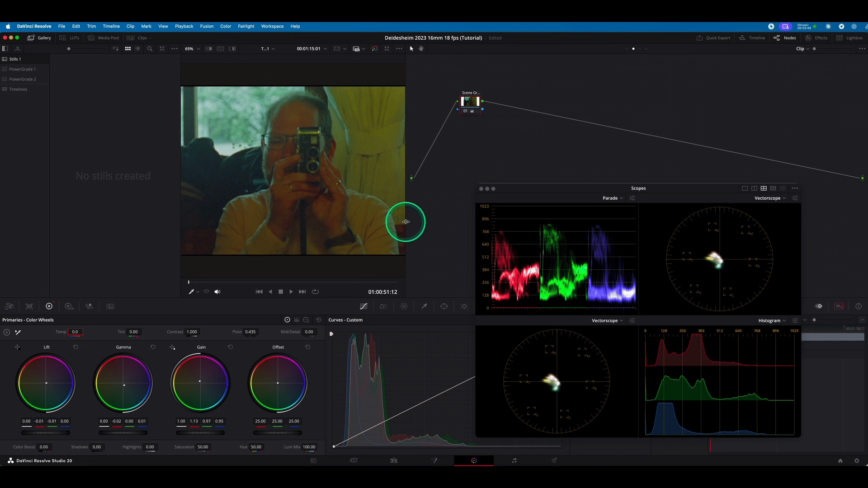868x488 pixels.
Task: Open the Clip node mode dropdown
Action: point(802,49)
